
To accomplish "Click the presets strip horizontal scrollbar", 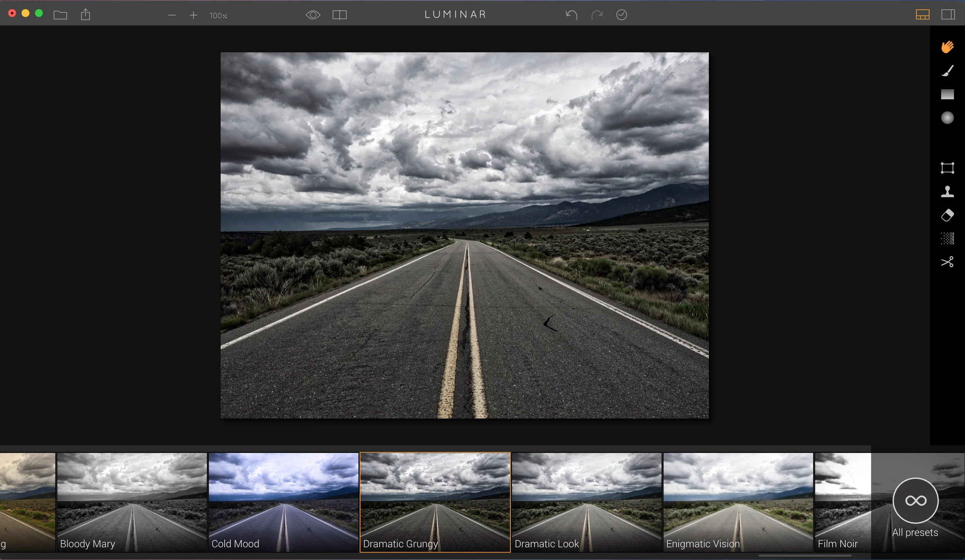I will [804, 556].
